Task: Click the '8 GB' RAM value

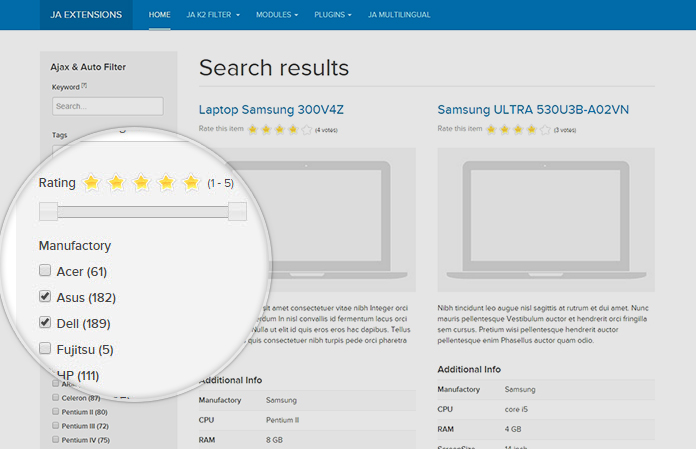Action: [x=274, y=440]
